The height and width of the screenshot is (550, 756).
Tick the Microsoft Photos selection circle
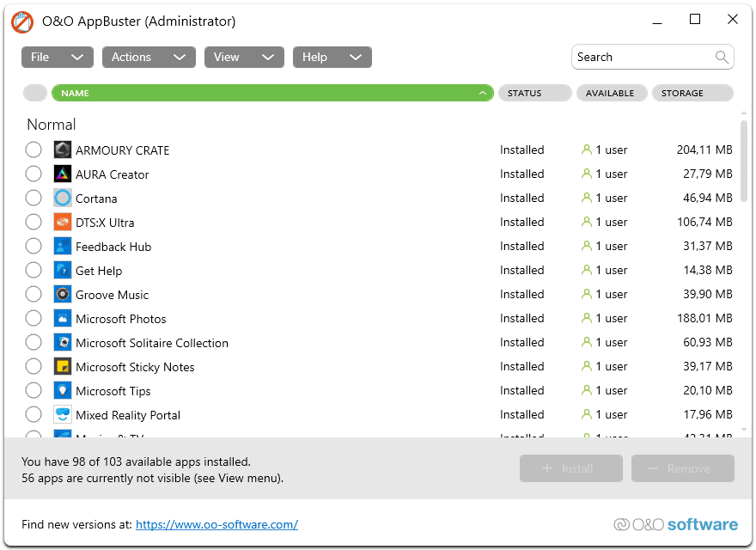34,318
